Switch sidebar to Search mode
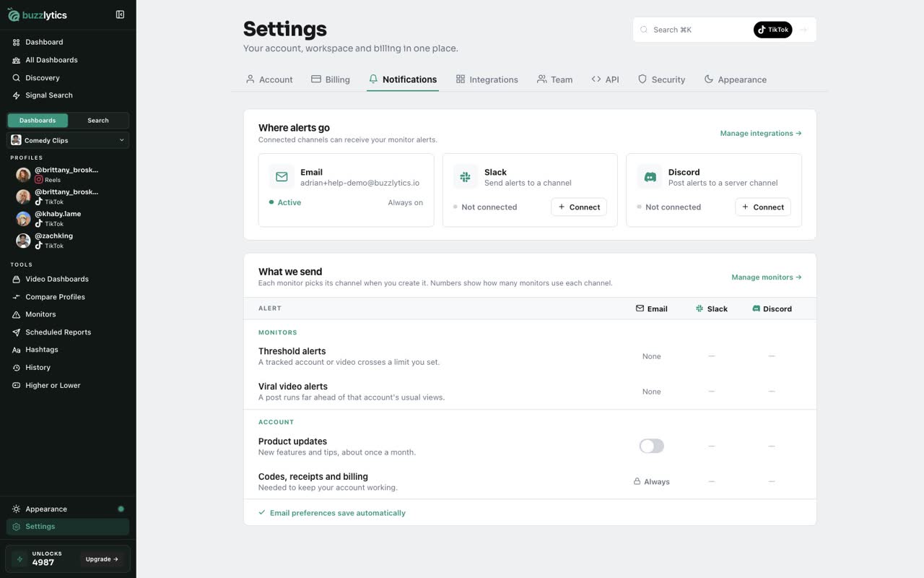This screenshot has height=578, width=924. [x=98, y=121]
